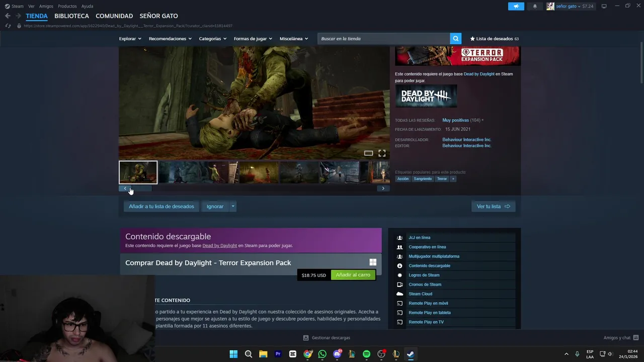The height and width of the screenshot is (362, 644).
Task: Reload the store page
Action: click(x=8, y=26)
